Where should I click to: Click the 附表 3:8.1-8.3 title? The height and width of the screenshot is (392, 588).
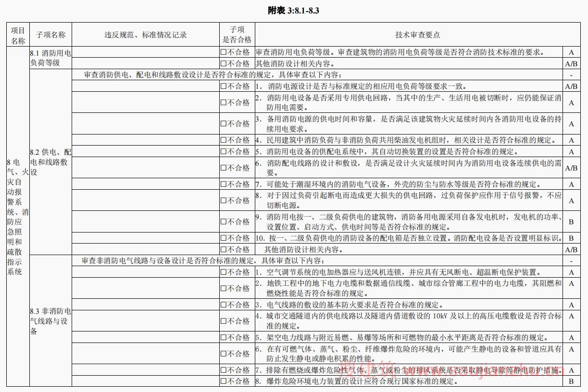(x=294, y=11)
